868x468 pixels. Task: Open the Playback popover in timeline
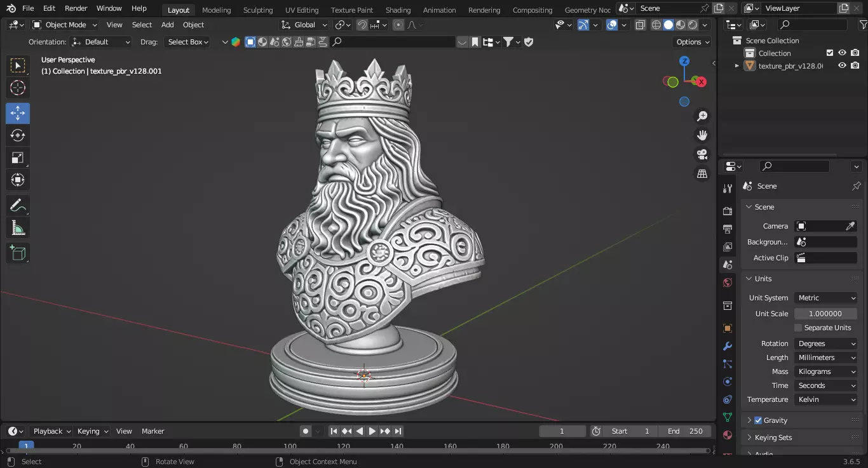click(x=51, y=431)
